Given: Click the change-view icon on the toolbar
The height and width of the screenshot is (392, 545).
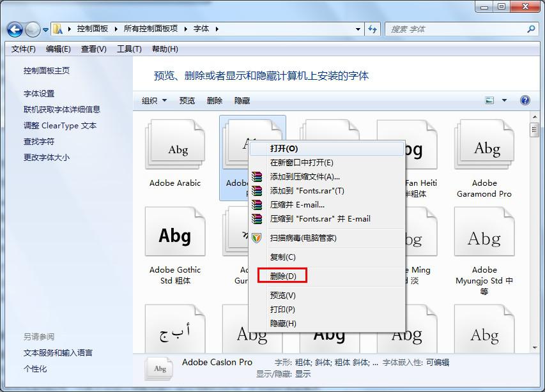Looking at the screenshot, I should pyautogui.click(x=489, y=100).
